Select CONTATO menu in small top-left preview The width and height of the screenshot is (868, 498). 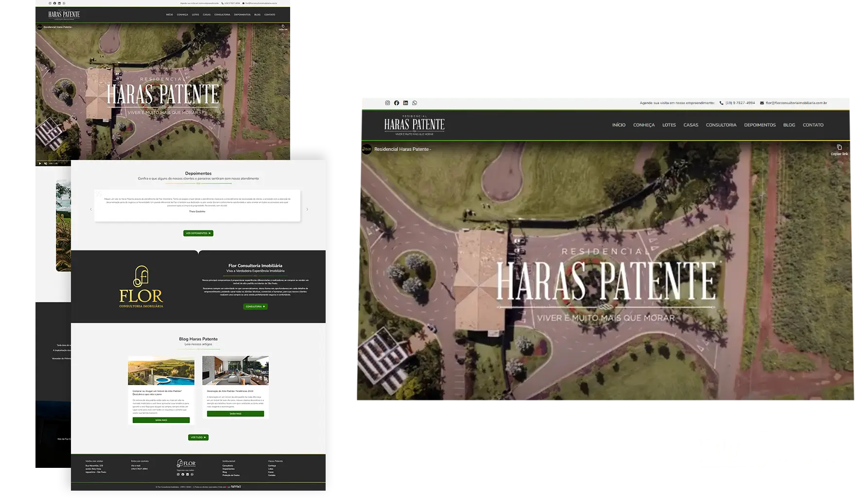click(270, 15)
